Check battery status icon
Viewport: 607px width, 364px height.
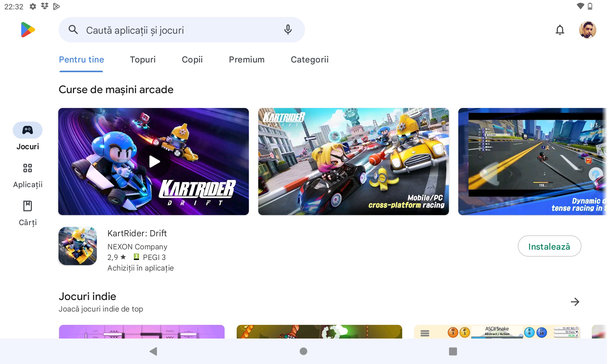point(590,6)
